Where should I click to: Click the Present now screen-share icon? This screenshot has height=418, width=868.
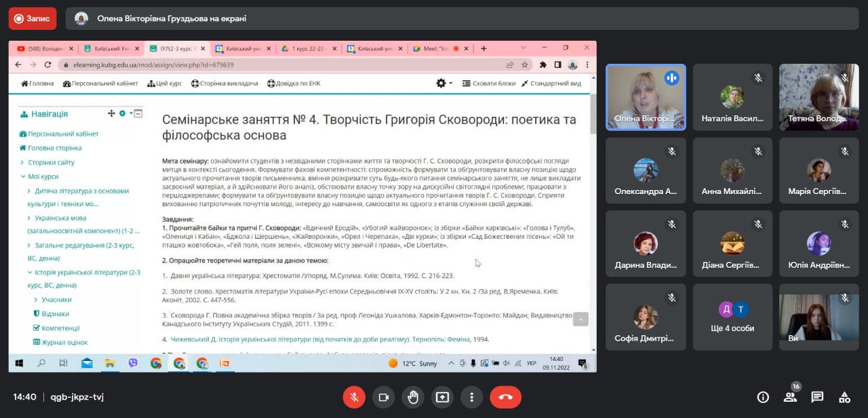(x=442, y=397)
